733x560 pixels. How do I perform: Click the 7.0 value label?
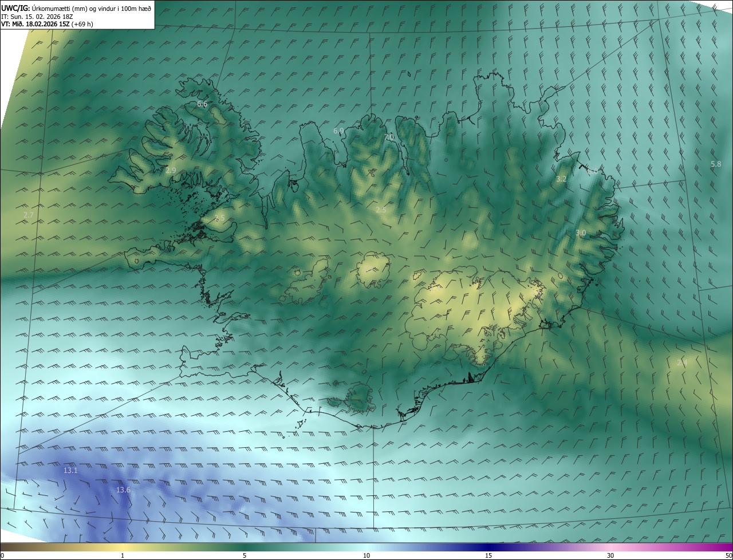389,137
